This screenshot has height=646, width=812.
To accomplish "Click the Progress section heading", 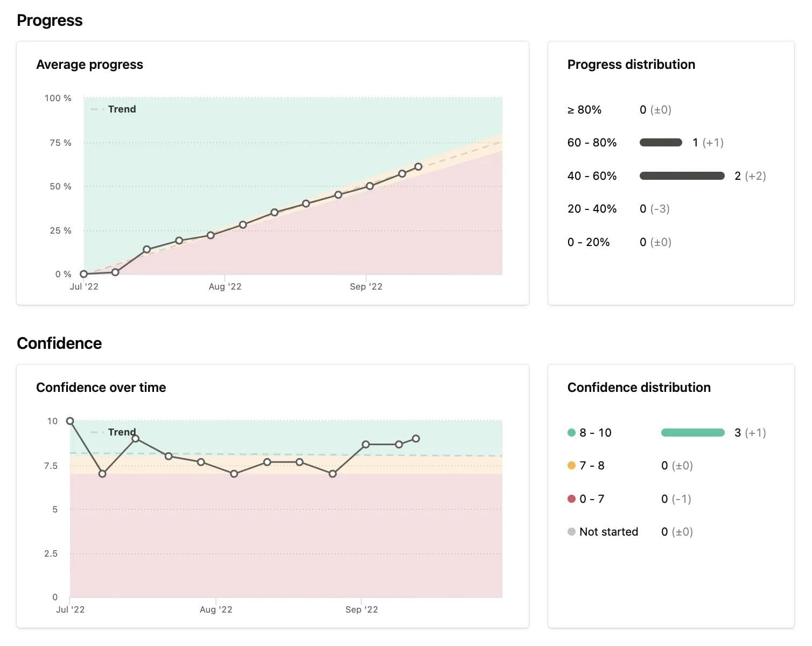I will tap(50, 20).
